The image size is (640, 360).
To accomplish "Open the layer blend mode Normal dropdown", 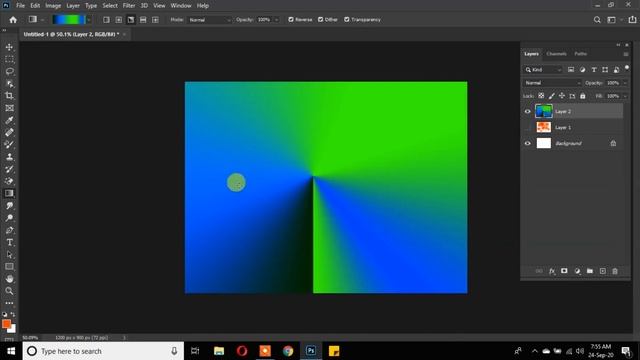I will tap(552, 83).
